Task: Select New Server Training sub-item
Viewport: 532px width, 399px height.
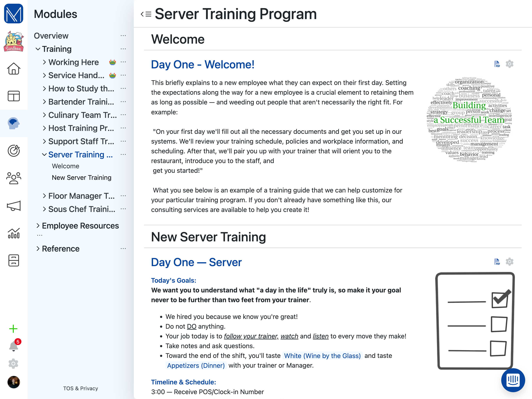Action: point(82,178)
